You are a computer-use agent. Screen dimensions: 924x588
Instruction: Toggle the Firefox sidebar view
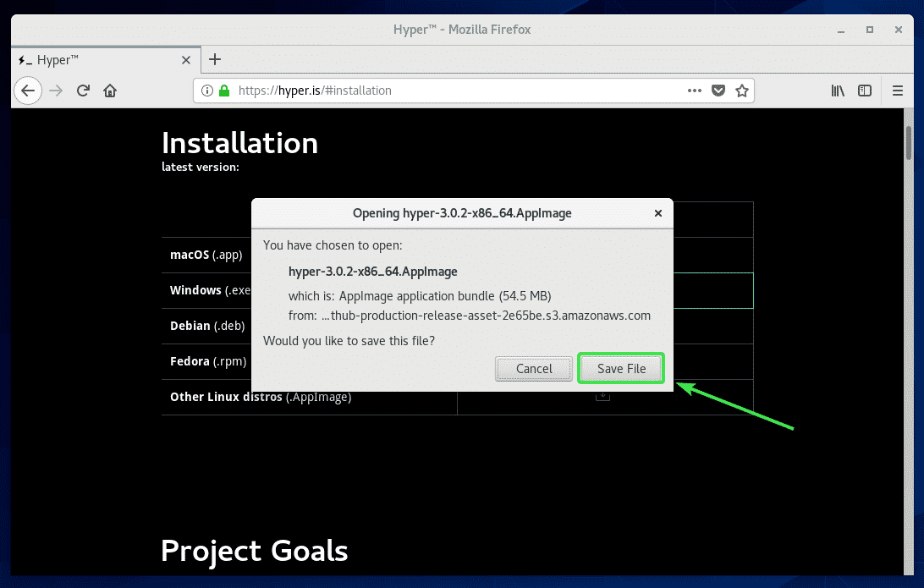click(x=865, y=91)
